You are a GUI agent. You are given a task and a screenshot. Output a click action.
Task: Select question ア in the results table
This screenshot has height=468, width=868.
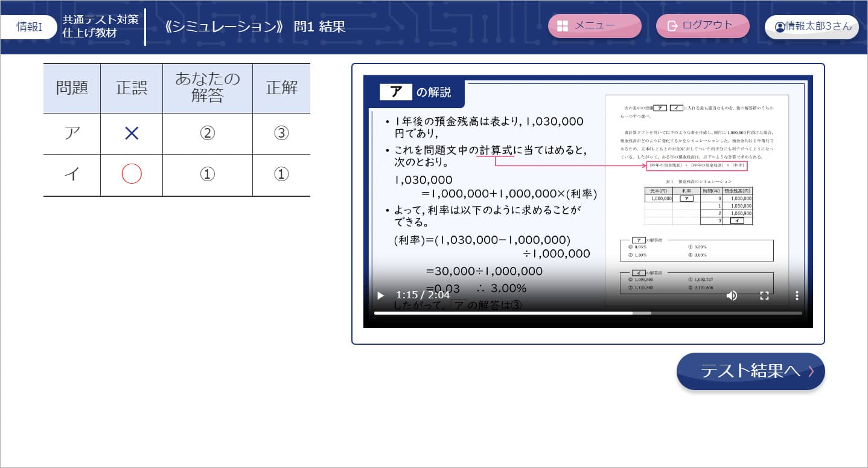pyautogui.click(x=72, y=133)
